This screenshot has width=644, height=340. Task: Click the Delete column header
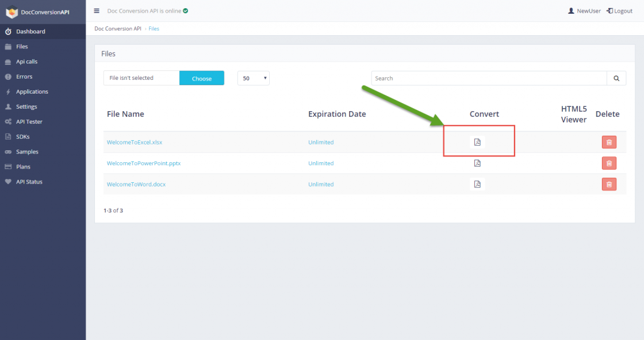608,114
